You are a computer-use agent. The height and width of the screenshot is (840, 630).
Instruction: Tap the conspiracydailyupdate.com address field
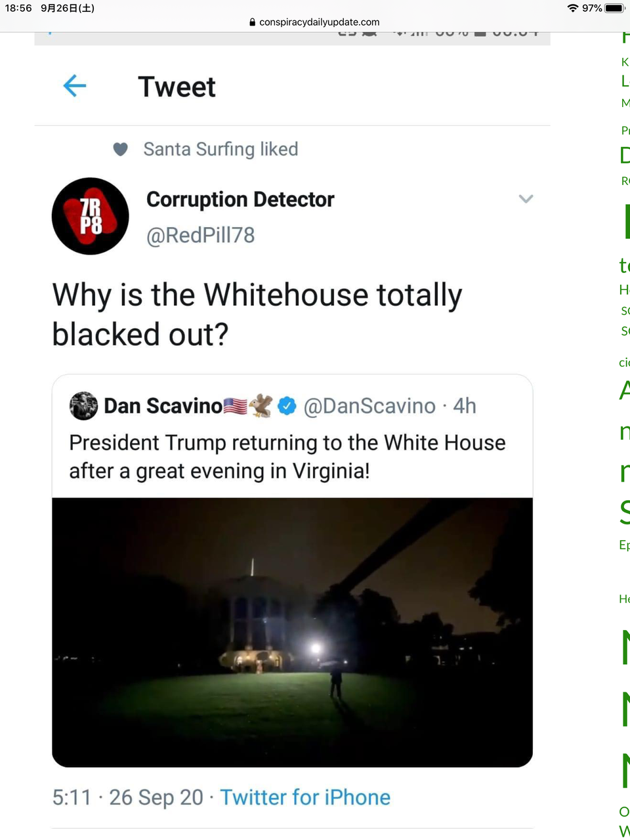[319, 22]
